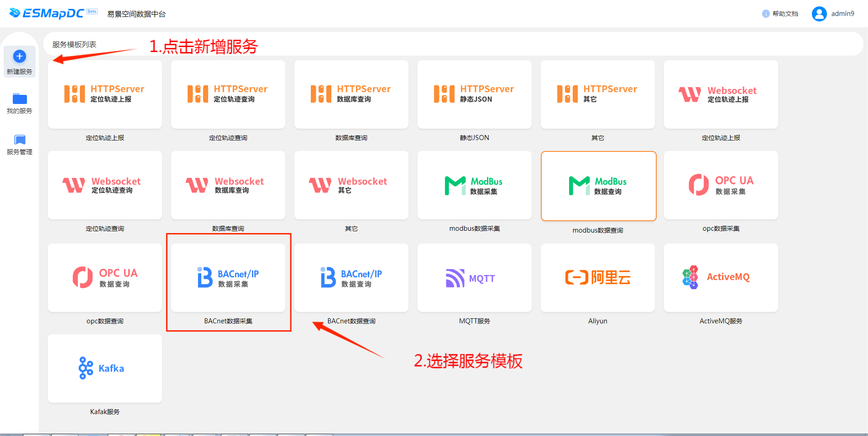This screenshot has height=436, width=868.
Task: Click the BACnet数据采集 caption
Action: 228,321
